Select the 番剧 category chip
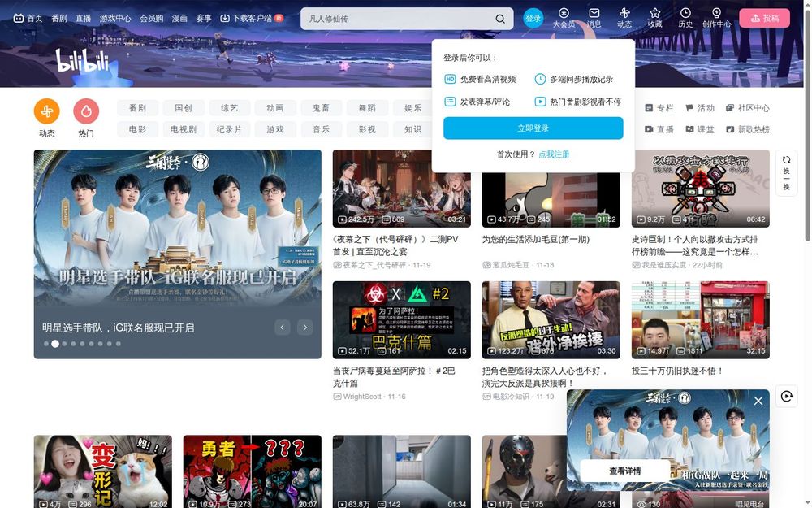 tap(137, 108)
